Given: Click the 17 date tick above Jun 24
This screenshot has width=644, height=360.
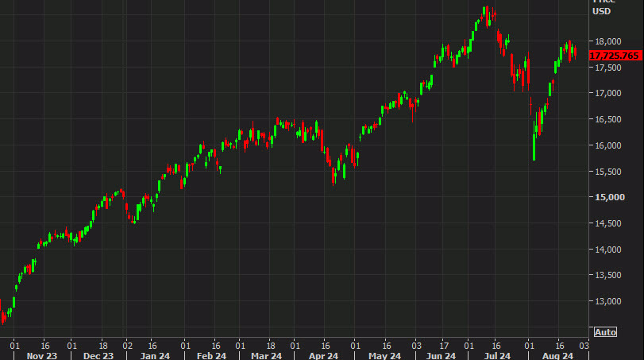Looking at the screenshot, I should click(444, 346).
